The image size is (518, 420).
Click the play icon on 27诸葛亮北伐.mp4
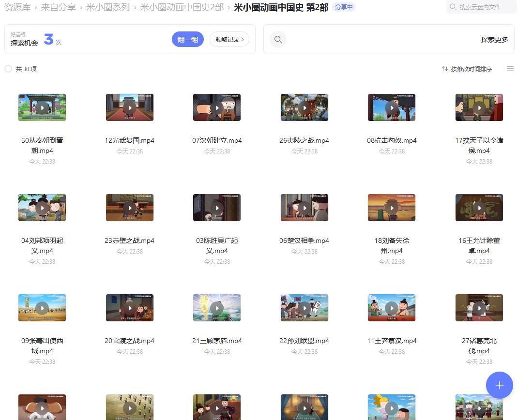pyautogui.click(x=479, y=308)
